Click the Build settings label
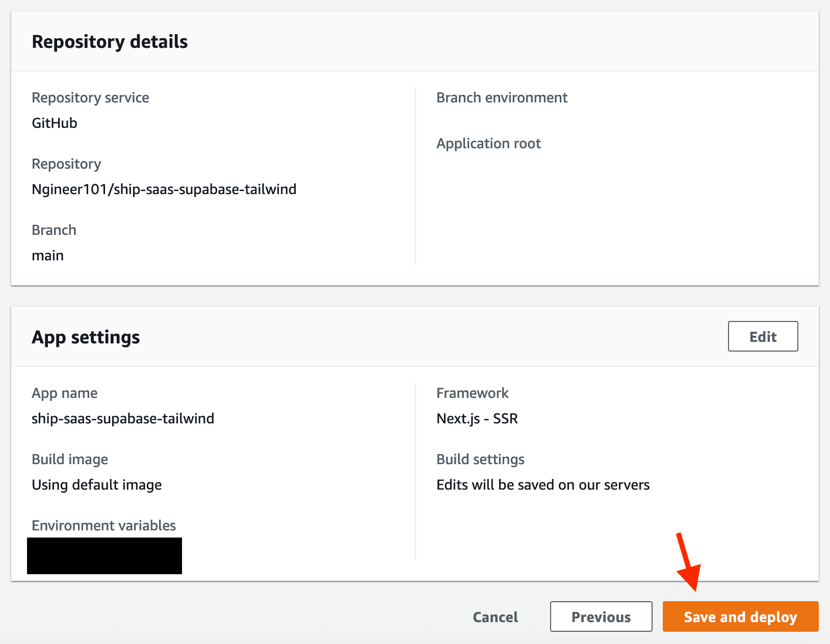This screenshot has height=644, width=830. [x=480, y=459]
